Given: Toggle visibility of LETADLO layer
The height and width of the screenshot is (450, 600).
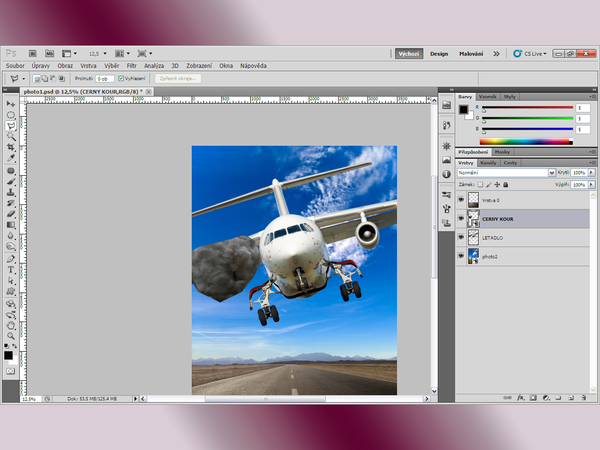Looking at the screenshot, I should point(461,237).
